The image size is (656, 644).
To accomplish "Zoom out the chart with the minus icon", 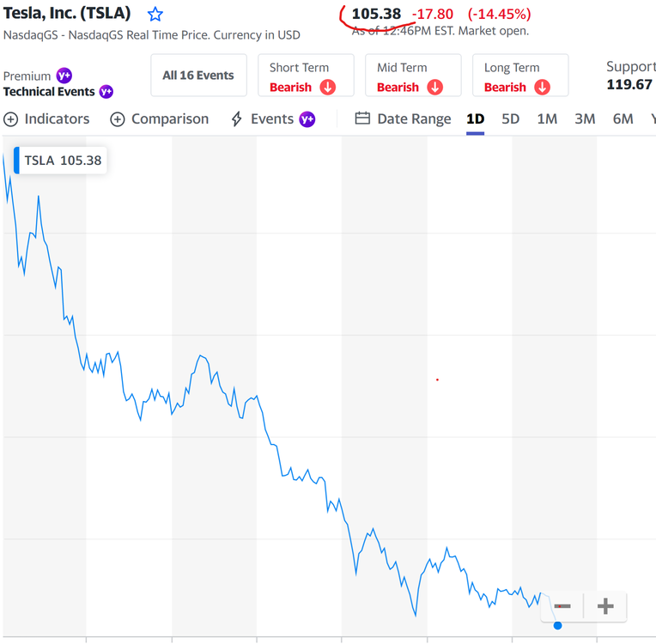I will pos(562,606).
